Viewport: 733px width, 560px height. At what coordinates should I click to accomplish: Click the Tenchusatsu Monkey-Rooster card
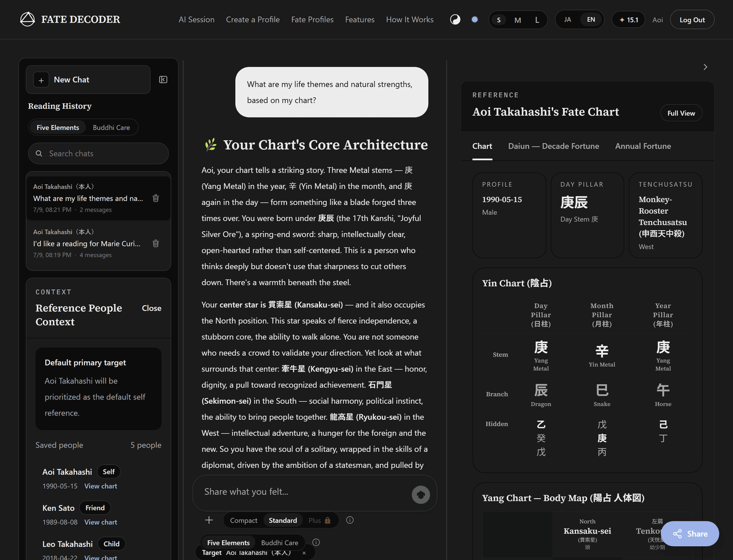tap(665, 215)
